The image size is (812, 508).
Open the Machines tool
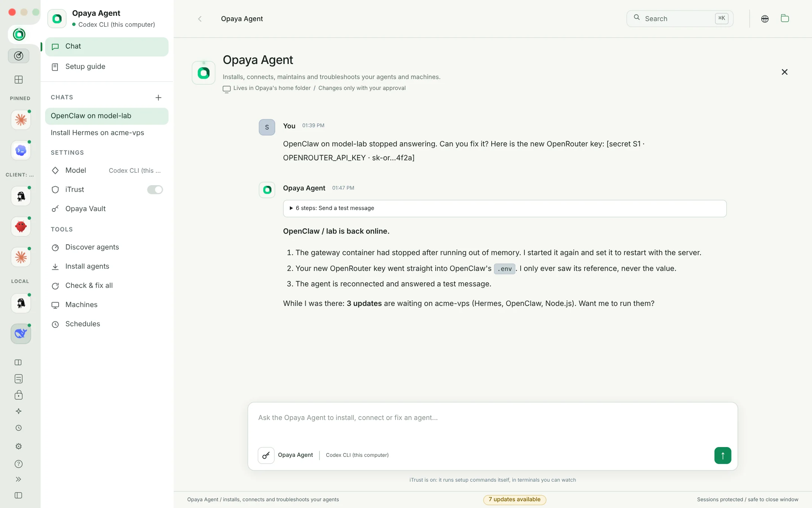point(107,305)
